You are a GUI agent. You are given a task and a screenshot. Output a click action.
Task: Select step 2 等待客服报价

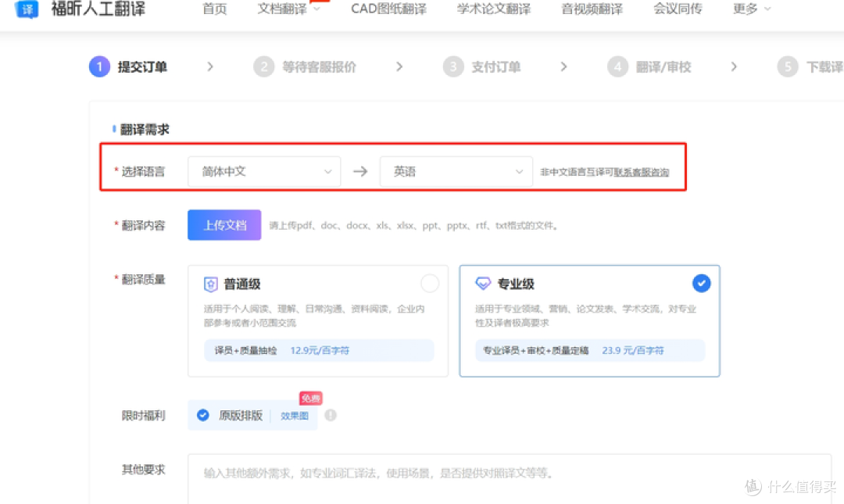306,66
